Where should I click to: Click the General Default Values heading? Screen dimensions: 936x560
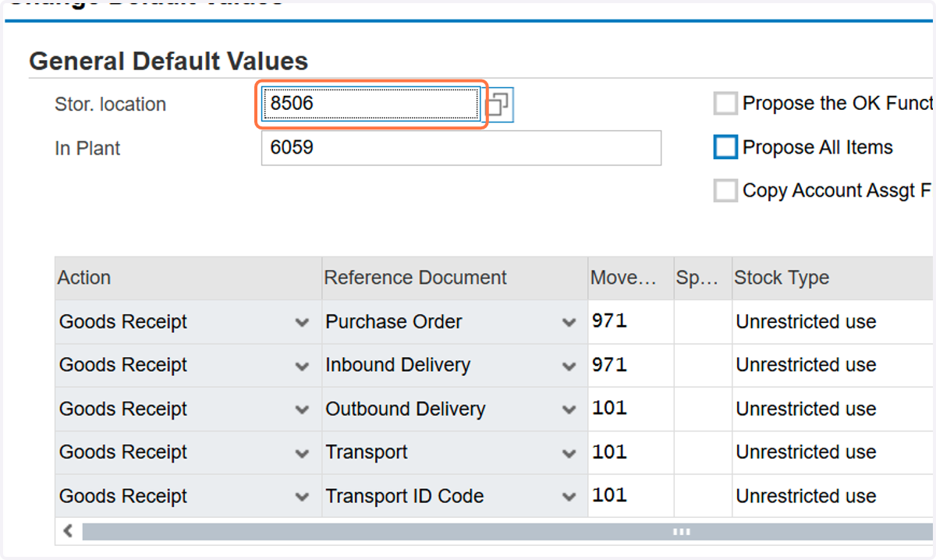pyautogui.click(x=168, y=61)
